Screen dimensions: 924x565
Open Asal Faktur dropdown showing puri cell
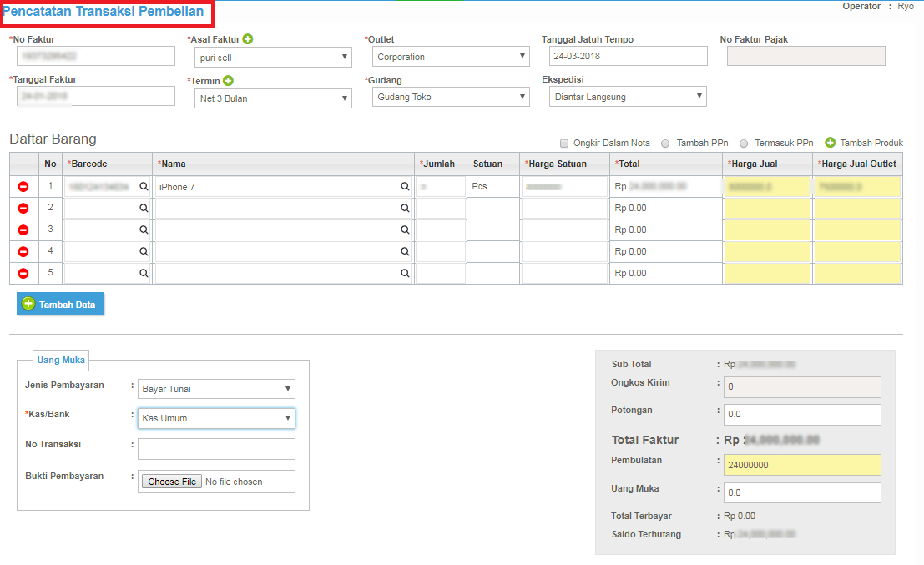click(273, 57)
